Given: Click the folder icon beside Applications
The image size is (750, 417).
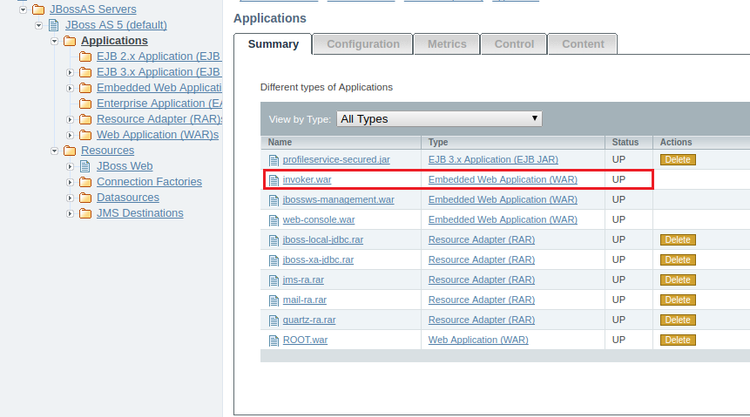Looking at the screenshot, I should [70, 41].
